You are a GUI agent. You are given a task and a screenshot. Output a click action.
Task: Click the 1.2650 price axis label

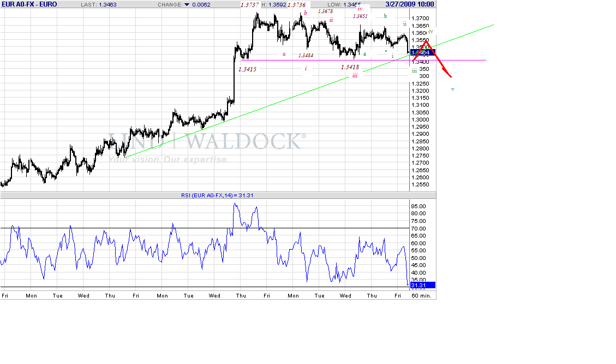click(x=420, y=170)
